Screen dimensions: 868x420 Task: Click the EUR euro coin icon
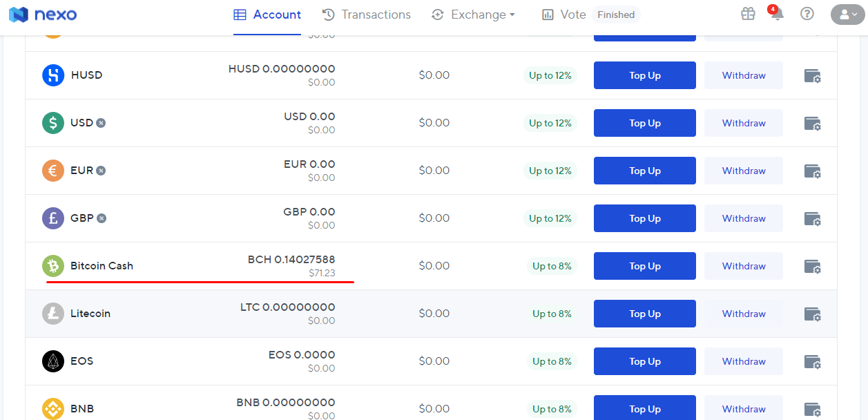point(53,171)
